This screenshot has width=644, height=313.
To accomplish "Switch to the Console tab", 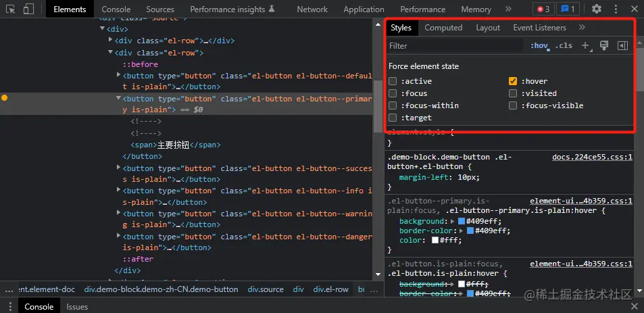I will pos(116,9).
